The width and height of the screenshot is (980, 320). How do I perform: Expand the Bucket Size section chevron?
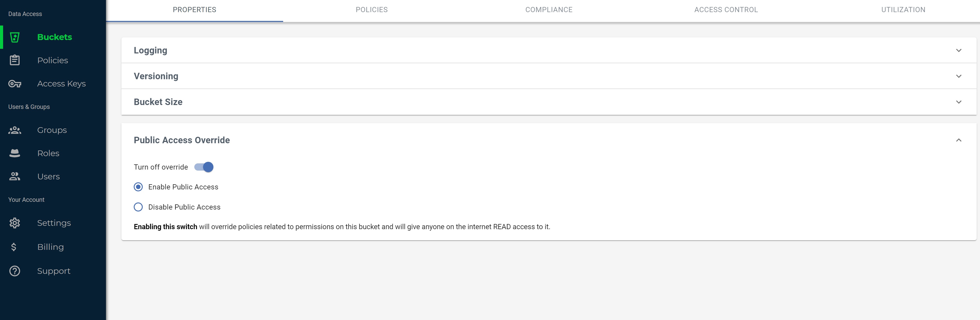[958, 102]
